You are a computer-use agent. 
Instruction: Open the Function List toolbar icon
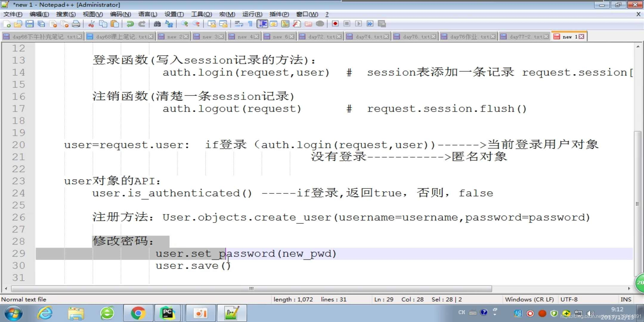click(x=297, y=24)
